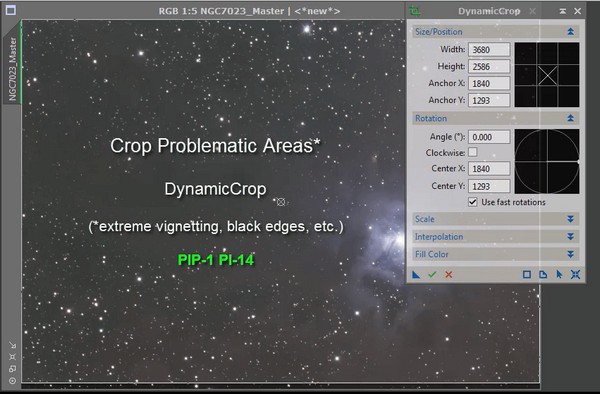Viewport: 600px width, 394px height.
Task: Close the DynamicCrop panel
Action: click(x=577, y=11)
